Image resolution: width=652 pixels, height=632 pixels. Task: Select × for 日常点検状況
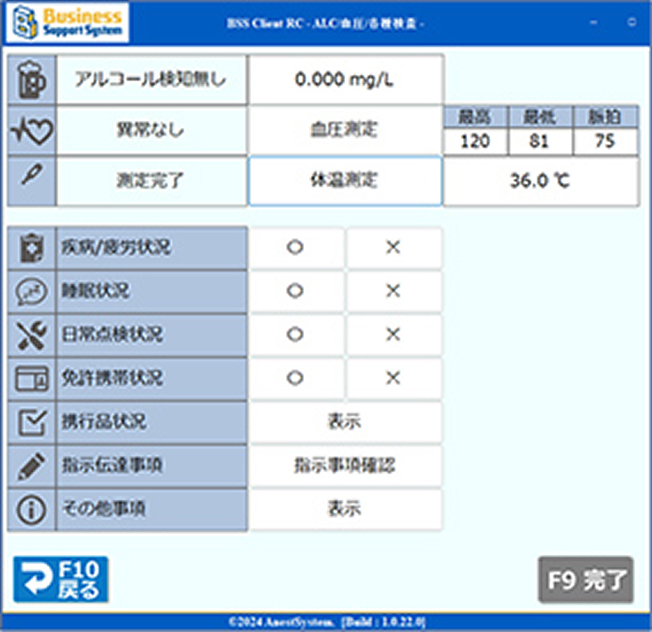(x=393, y=335)
